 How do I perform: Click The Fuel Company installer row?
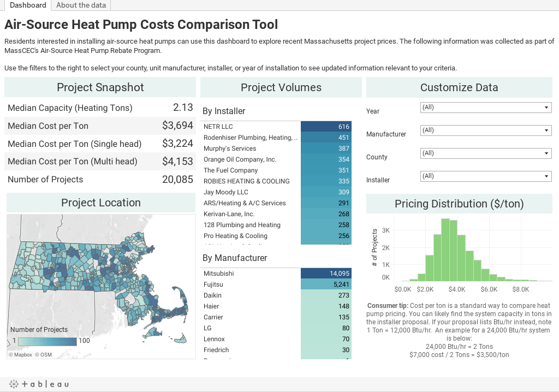tap(276, 170)
